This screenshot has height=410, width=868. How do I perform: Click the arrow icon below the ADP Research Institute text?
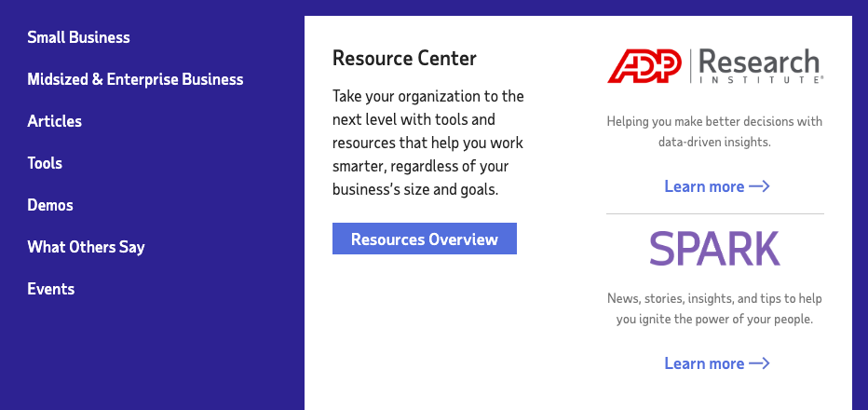click(760, 186)
